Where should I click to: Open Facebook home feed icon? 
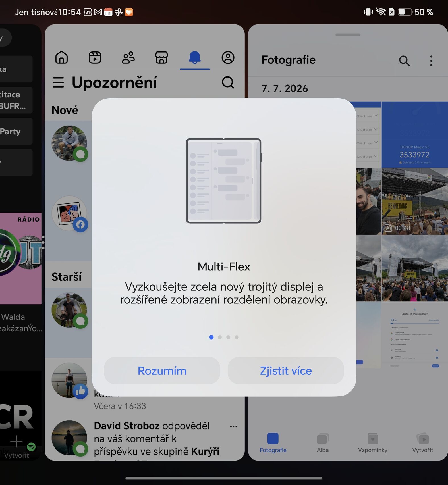tap(61, 57)
